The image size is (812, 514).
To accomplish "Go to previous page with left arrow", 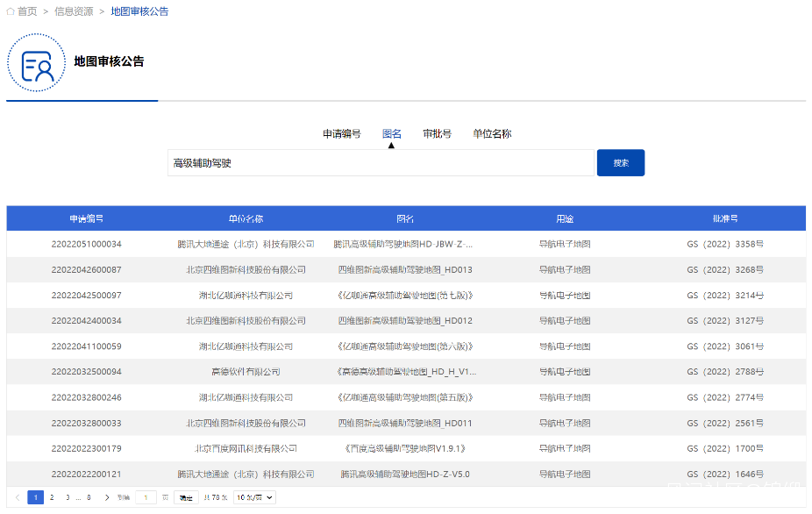I will [17, 497].
